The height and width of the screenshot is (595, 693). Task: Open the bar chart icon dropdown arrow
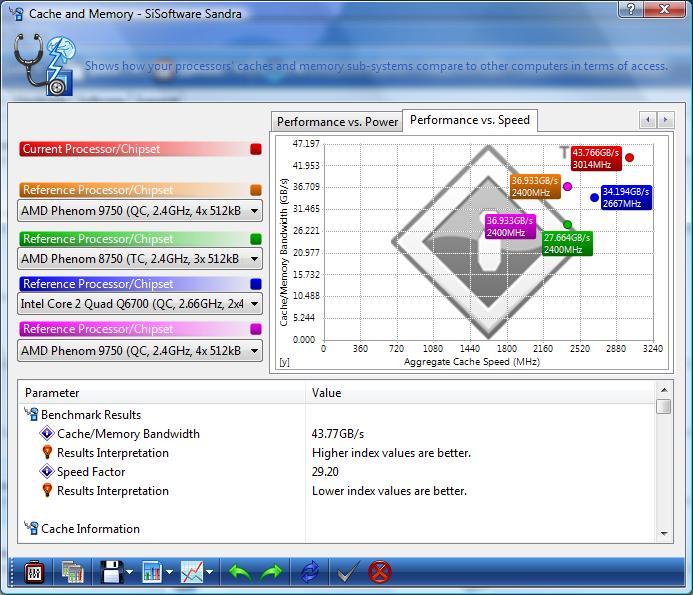(x=169, y=572)
